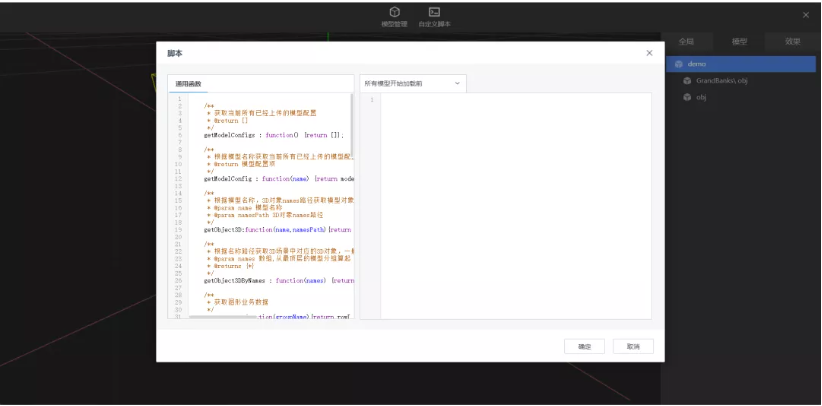The height and width of the screenshot is (406, 822).
Task: Open the 所有模型开始加载前 dropdown
Action: coord(412,83)
